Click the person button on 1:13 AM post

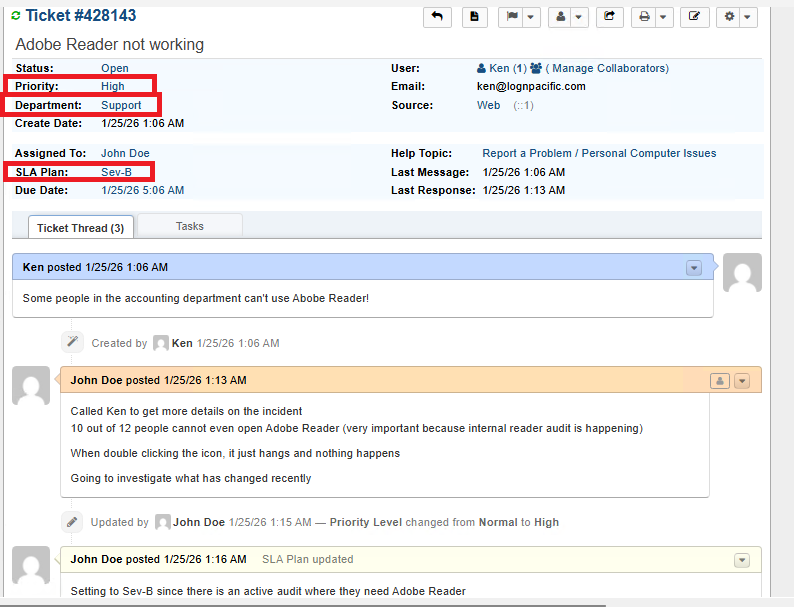pos(720,381)
